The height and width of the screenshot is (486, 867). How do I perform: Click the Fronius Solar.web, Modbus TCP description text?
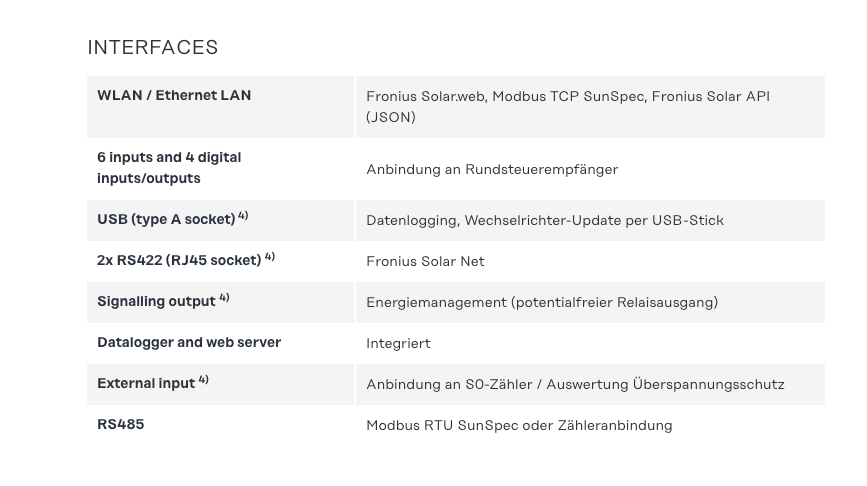(x=567, y=107)
